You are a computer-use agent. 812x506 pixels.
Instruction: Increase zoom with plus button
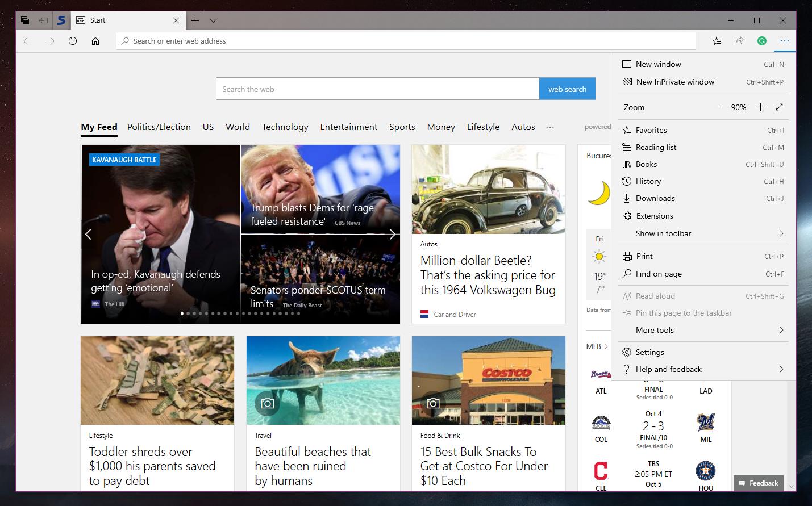point(760,107)
